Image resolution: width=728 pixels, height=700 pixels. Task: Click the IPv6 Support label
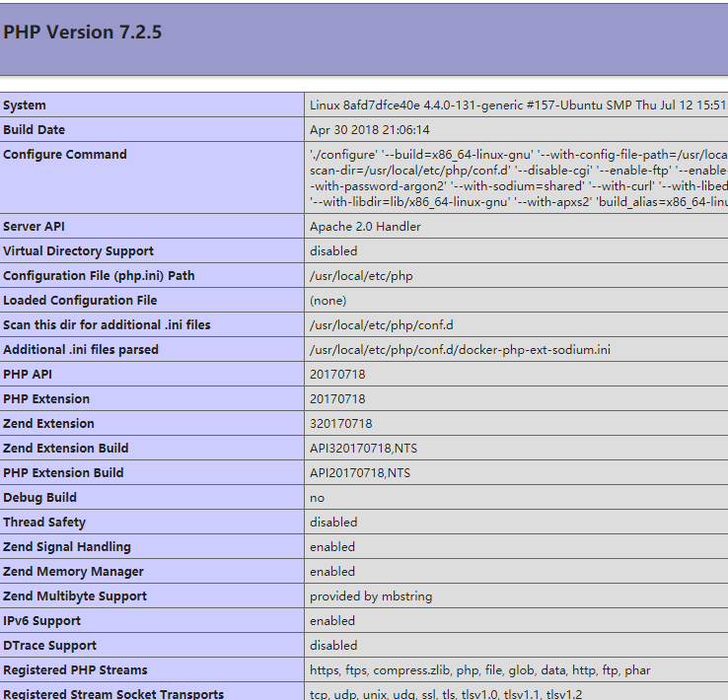[x=41, y=621]
